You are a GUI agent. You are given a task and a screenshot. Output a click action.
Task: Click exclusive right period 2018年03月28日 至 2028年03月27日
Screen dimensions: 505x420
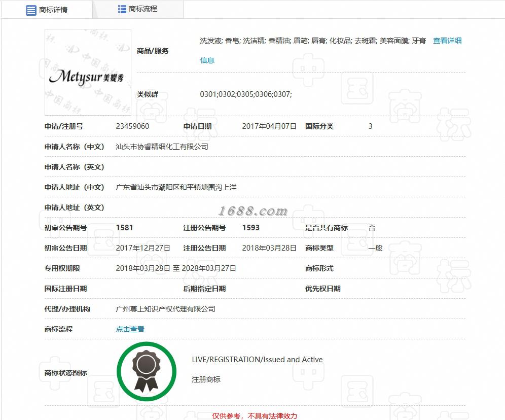pos(176,268)
